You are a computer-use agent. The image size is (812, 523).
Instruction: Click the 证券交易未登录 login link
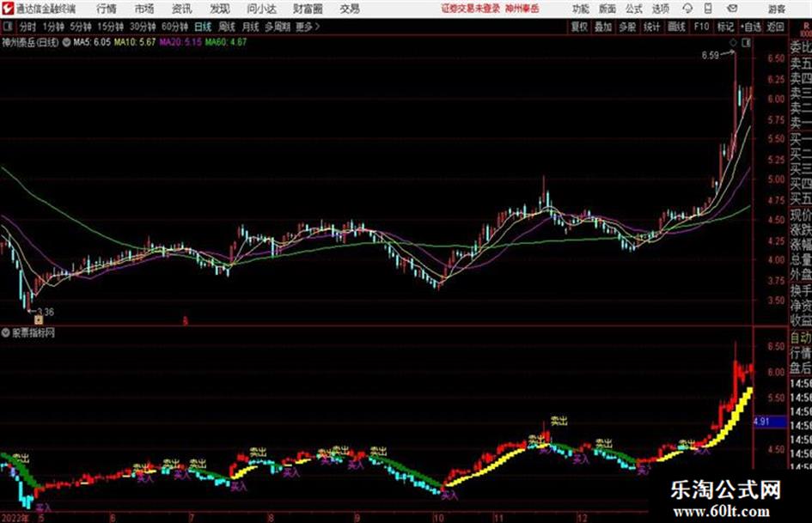coord(471,9)
